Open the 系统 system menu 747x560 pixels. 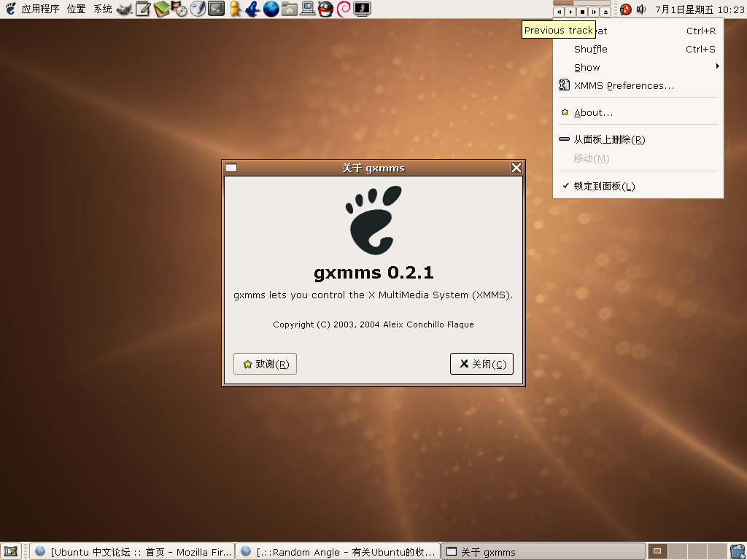(x=103, y=9)
